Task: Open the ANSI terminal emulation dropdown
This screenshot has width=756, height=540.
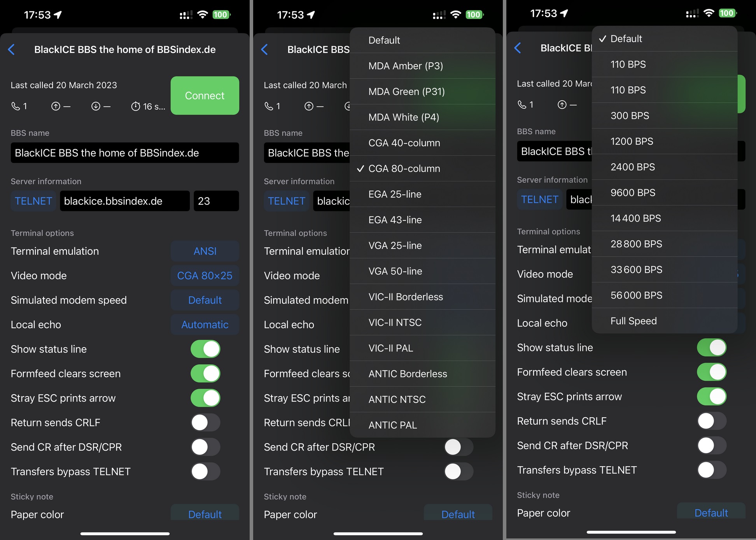Action: pos(205,251)
